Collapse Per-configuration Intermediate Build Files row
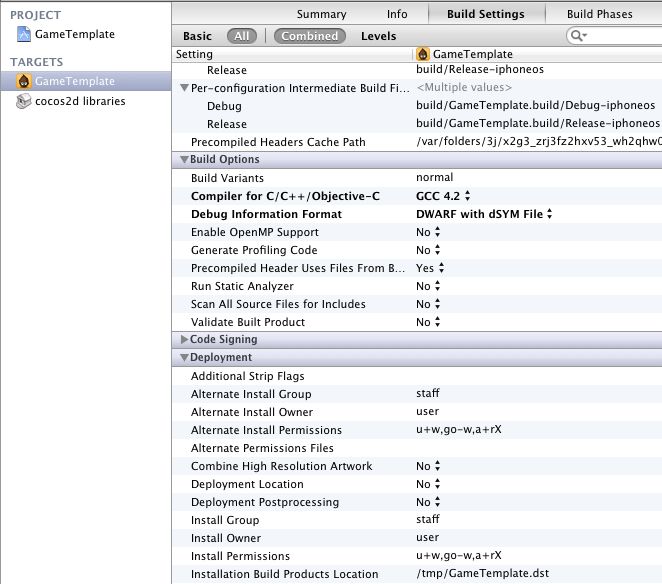This screenshot has width=662, height=584. pyautogui.click(x=184, y=88)
